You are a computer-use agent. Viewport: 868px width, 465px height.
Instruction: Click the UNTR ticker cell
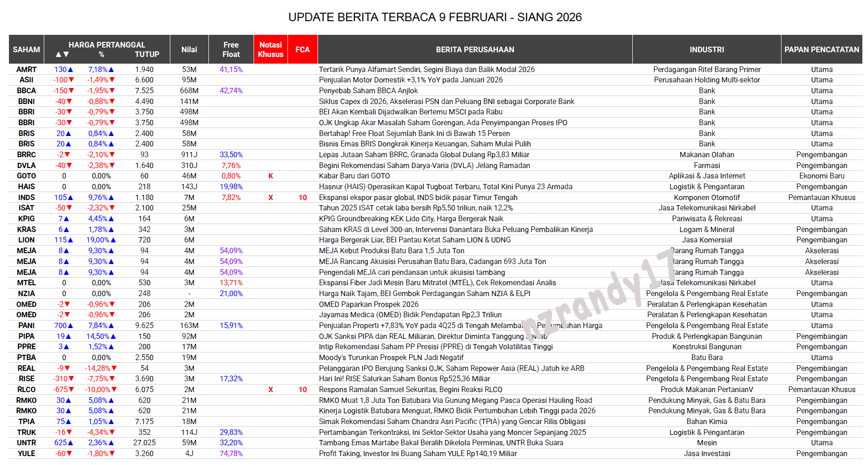click(x=26, y=443)
